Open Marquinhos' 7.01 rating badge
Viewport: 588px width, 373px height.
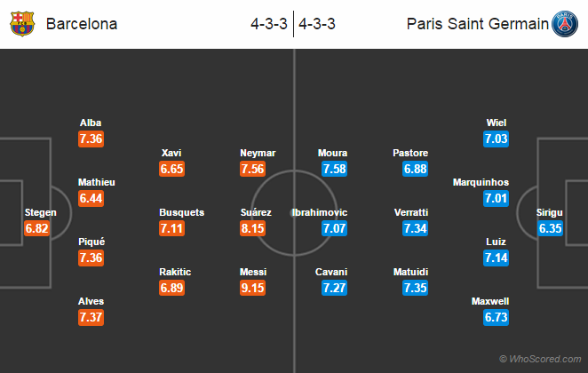point(496,199)
